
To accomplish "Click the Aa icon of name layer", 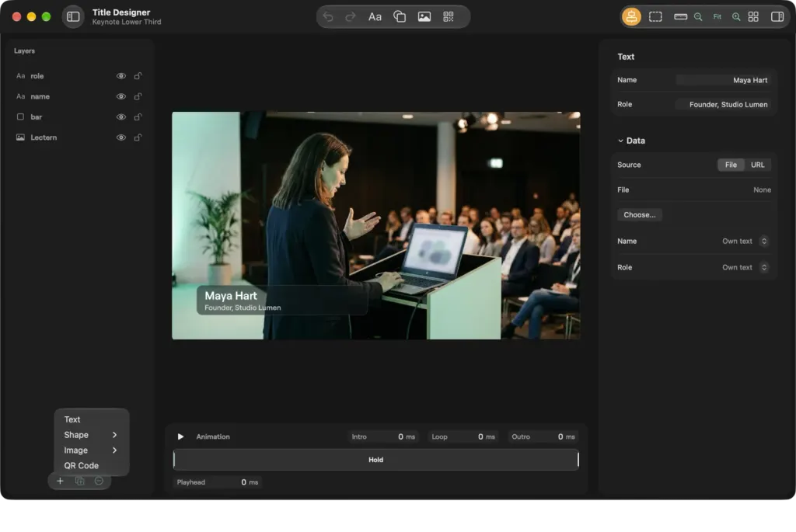I will coord(20,96).
